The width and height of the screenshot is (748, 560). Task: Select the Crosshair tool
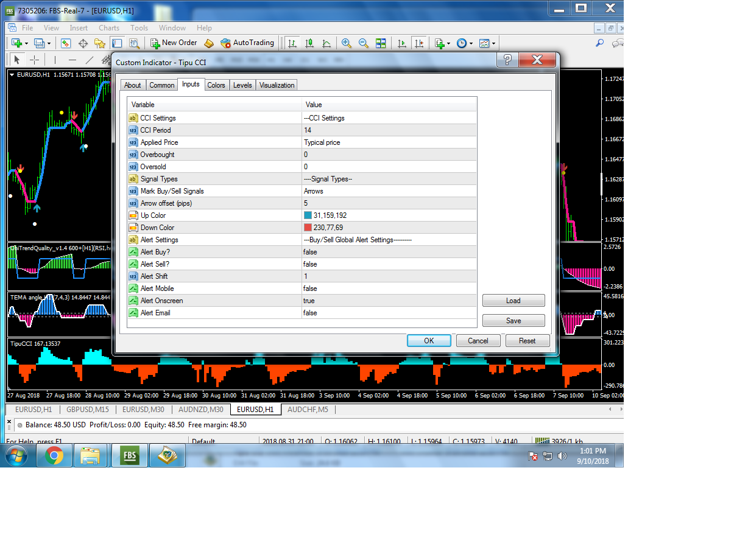click(35, 60)
